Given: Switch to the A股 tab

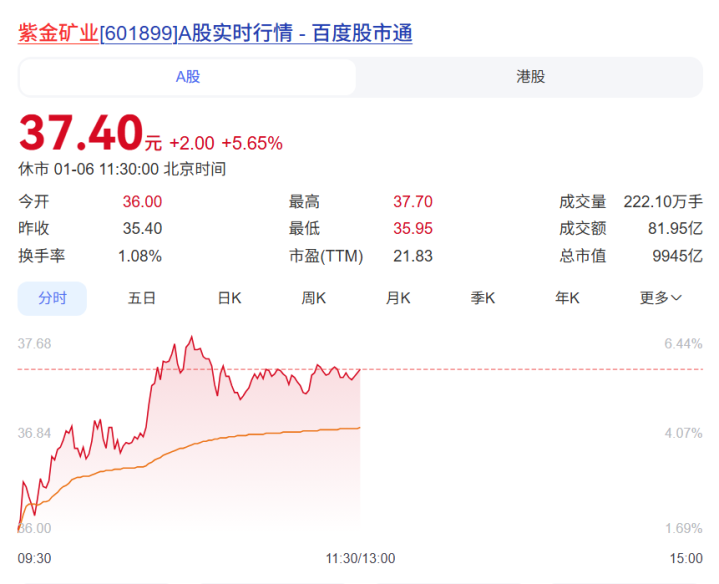Looking at the screenshot, I should pyautogui.click(x=188, y=77).
